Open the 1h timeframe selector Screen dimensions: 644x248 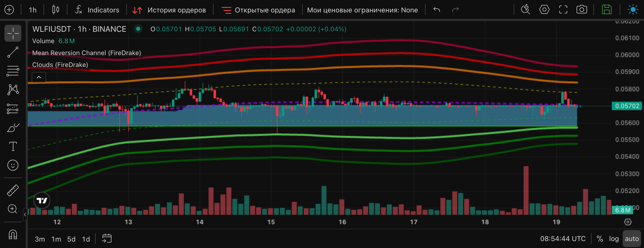(x=32, y=10)
